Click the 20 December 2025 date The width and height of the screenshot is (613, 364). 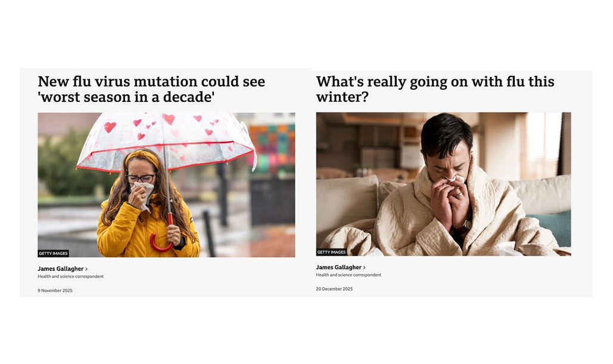[x=334, y=289]
